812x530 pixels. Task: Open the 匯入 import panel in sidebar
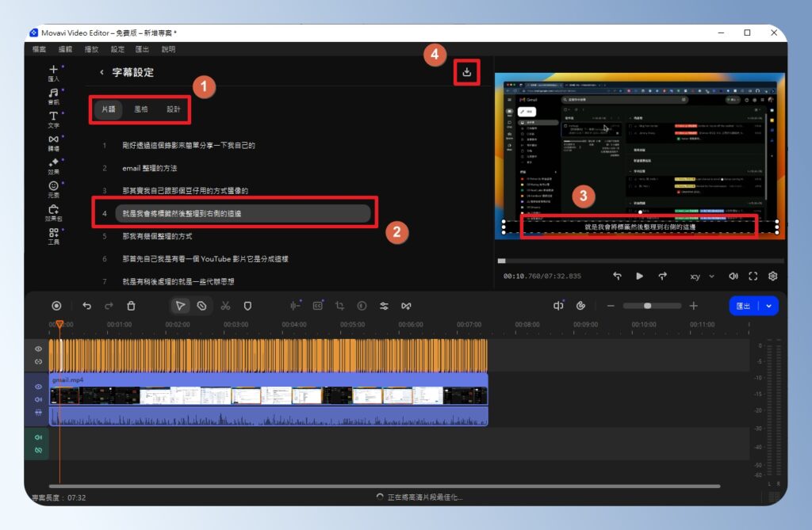pos(54,73)
